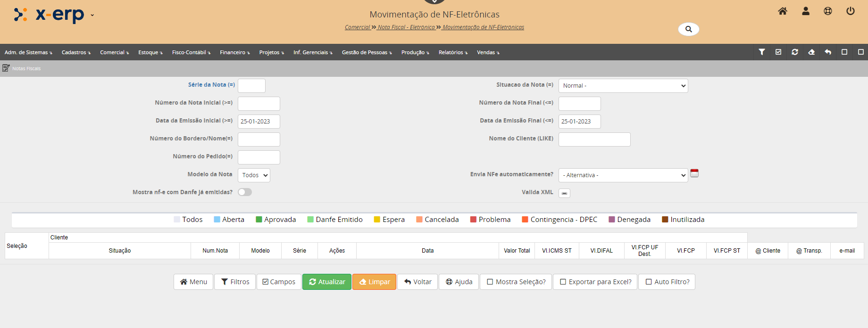868x328 pixels.
Task: Open the user profile icon
Action: (x=806, y=11)
